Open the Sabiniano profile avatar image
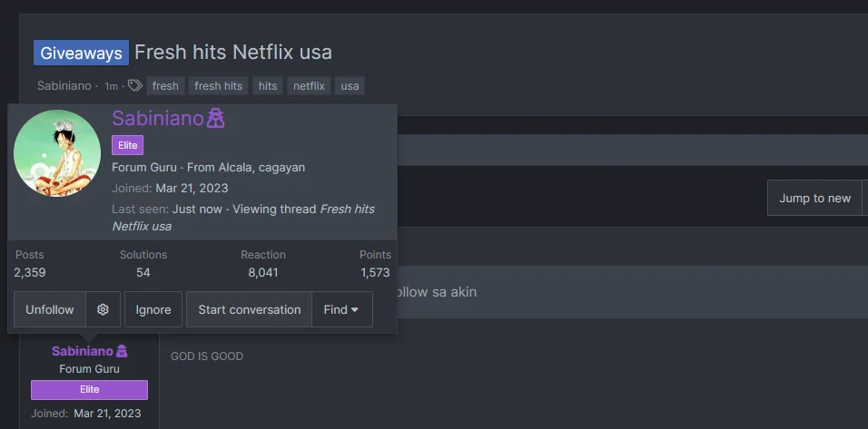This screenshot has width=868, height=429. pyautogui.click(x=57, y=153)
